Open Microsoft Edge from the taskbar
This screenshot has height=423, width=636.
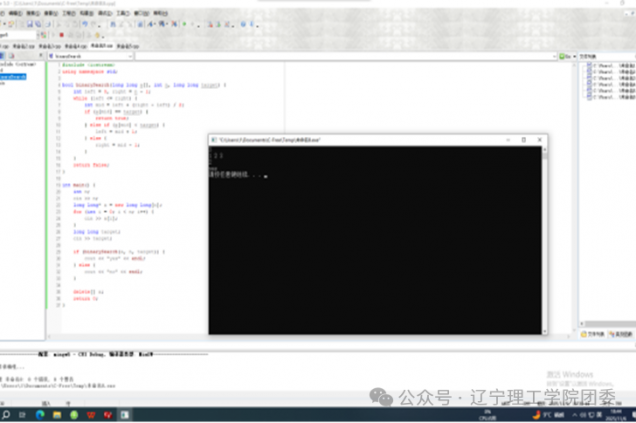pos(40,415)
